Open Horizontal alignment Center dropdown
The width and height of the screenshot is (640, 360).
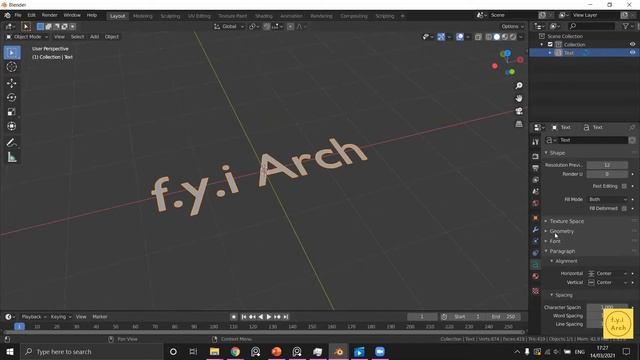coord(607,273)
